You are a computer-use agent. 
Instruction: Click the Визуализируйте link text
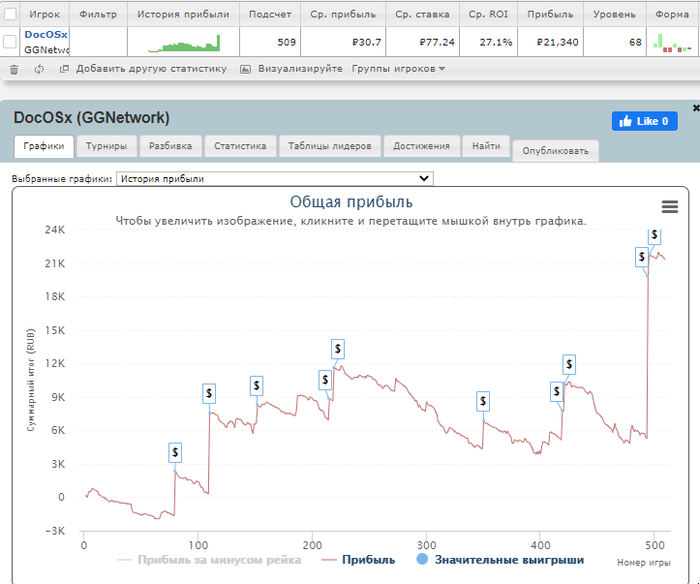click(300, 69)
